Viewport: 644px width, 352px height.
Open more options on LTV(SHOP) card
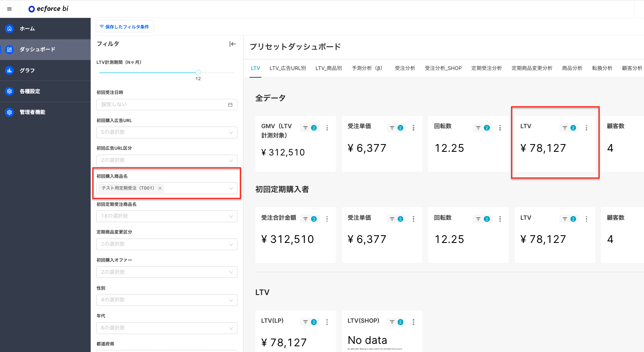pos(413,322)
